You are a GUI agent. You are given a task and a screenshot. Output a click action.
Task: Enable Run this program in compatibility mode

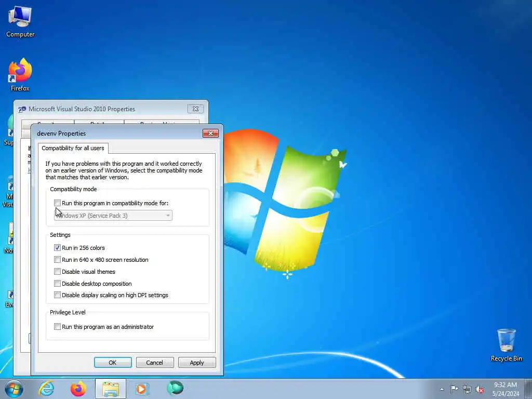tap(57, 203)
